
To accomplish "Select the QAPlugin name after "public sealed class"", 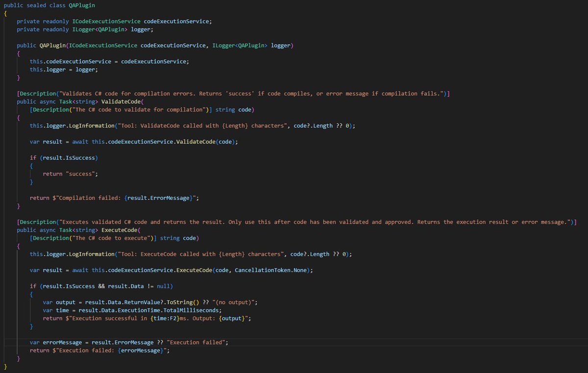I will pyautogui.click(x=82, y=5).
